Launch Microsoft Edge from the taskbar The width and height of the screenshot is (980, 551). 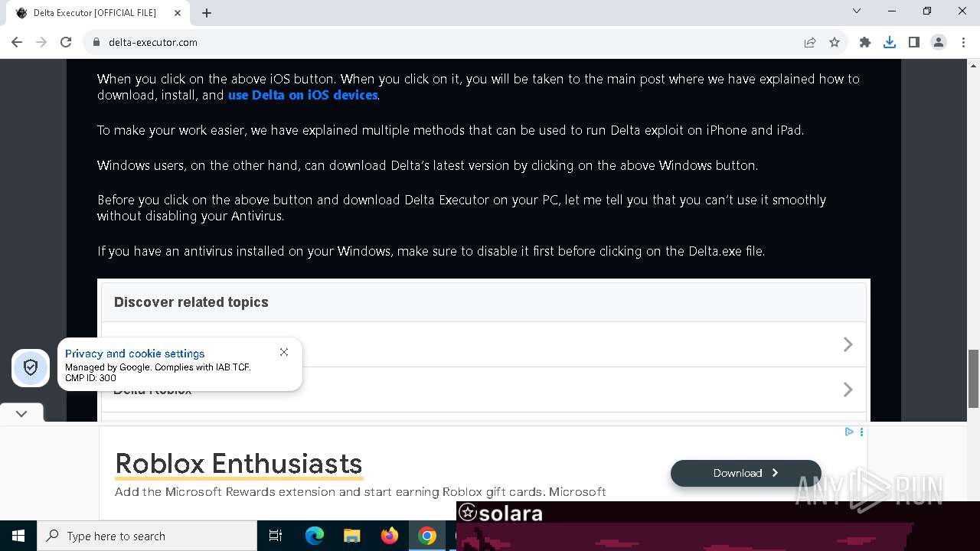click(x=315, y=536)
